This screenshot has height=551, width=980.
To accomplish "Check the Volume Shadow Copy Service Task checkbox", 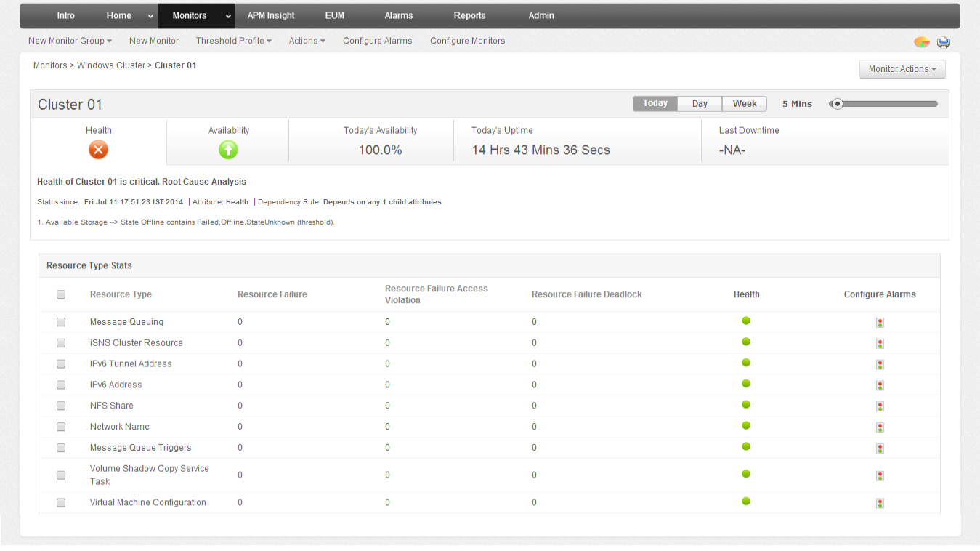I will pos(61,475).
